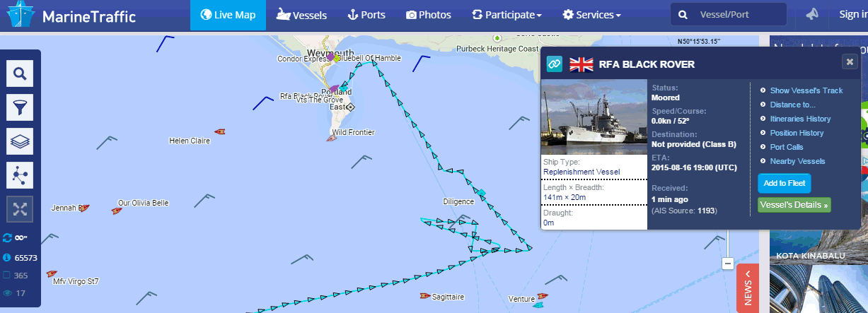Click the Add to Fleet button
The width and height of the screenshot is (868, 313).
pyautogui.click(x=784, y=183)
